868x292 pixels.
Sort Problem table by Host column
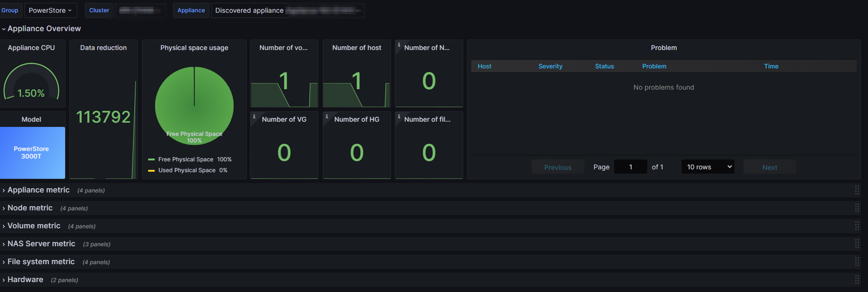point(484,67)
